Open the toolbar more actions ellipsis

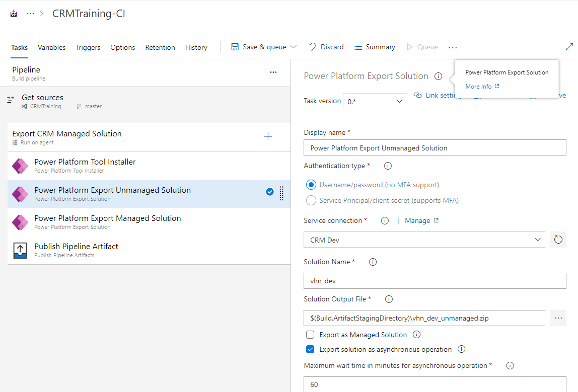453,47
